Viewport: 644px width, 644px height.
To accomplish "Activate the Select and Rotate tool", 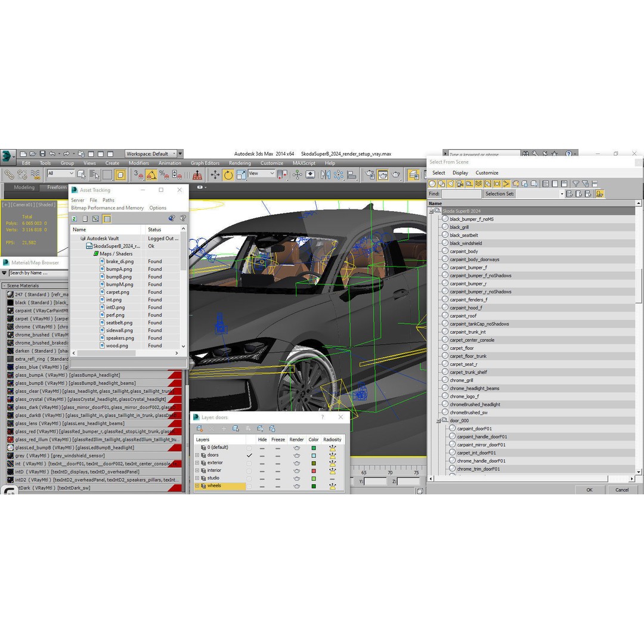I will pyautogui.click(x=227, y=175).
